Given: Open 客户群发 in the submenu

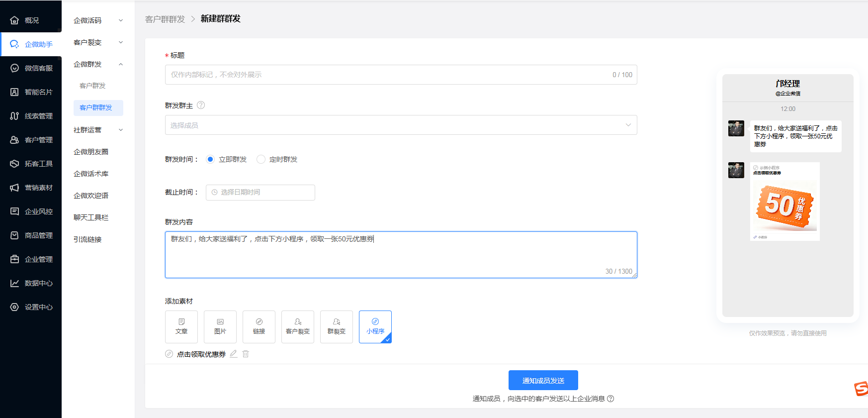Looking at the screenshot, I should (x=93, y=86).
